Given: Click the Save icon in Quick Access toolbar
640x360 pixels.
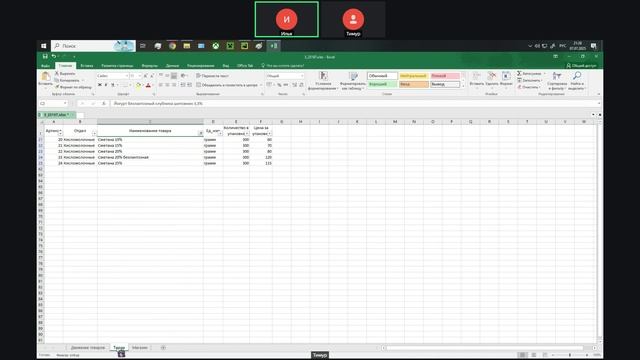Looking at the screenshot, I should 45,56.
